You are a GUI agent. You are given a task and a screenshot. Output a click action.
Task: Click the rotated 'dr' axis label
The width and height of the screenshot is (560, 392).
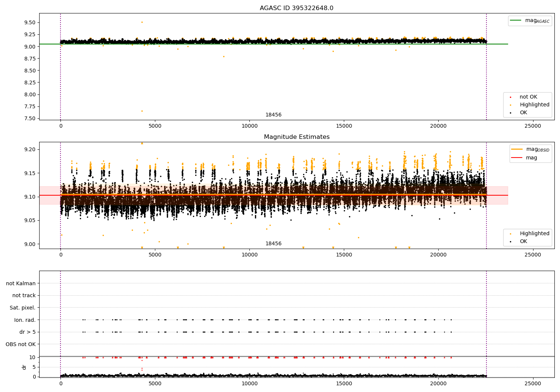click(24, 367)
